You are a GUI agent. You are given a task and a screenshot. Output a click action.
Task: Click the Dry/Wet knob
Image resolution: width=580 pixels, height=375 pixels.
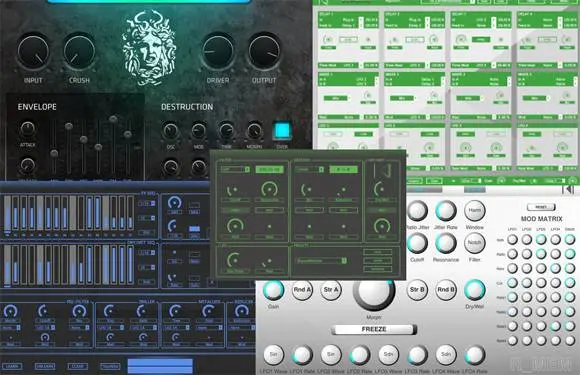click(475, 290)
